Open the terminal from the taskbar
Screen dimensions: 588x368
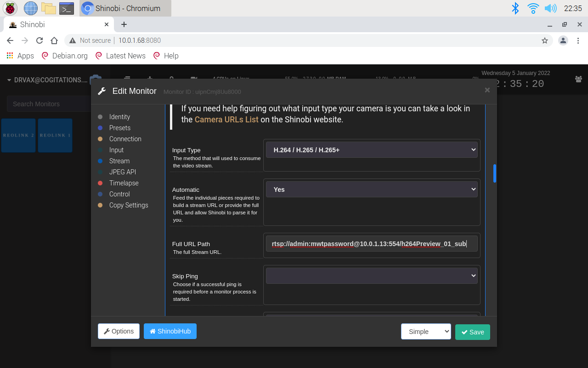(x=67, y=8)
